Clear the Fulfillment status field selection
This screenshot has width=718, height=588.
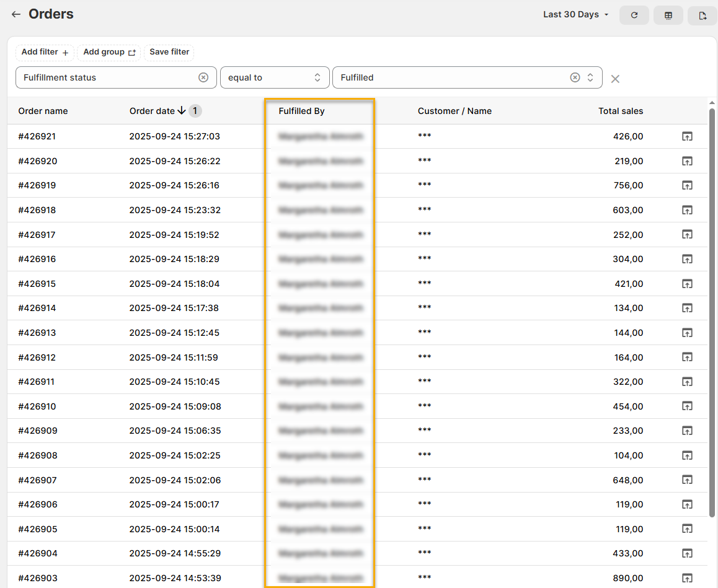tap(203, 77)
